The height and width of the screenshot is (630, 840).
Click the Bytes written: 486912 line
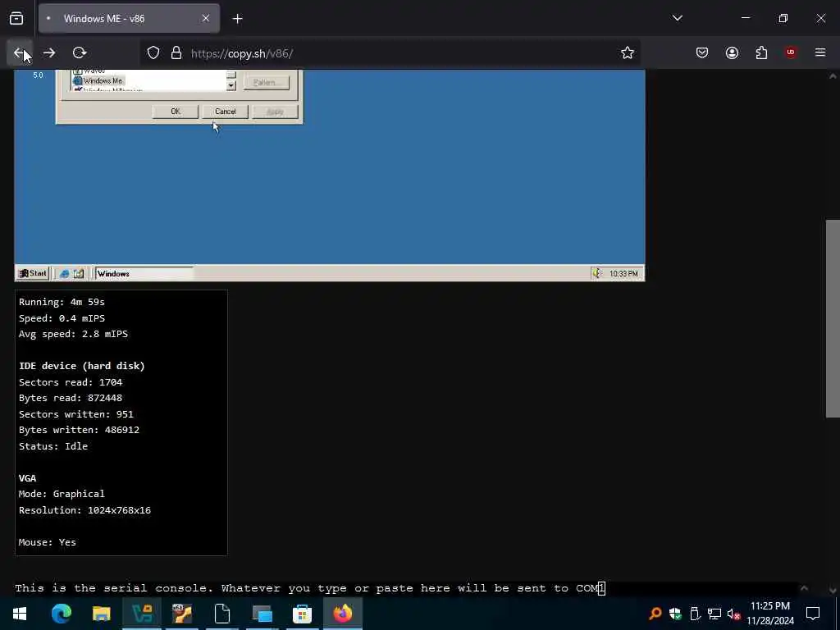click(x=79, y=430)
